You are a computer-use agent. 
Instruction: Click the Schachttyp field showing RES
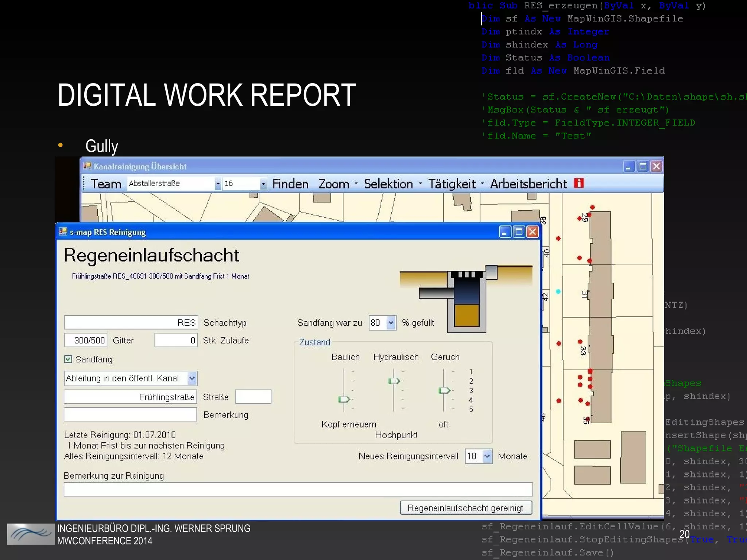pyautogui.click(x=131, y=322)
